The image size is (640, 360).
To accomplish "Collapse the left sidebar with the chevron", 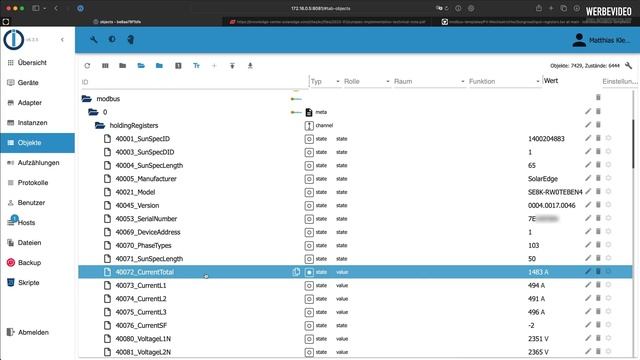I will (x=62, y=40).
